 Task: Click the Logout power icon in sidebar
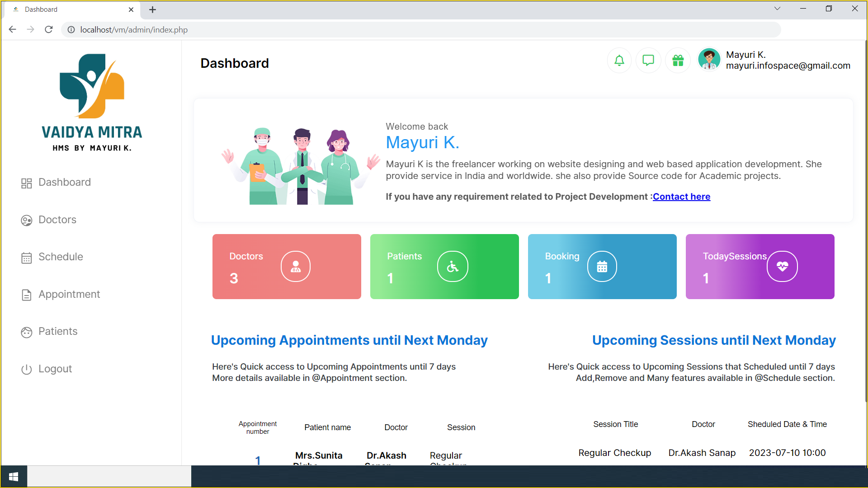(x=27, y=370)
